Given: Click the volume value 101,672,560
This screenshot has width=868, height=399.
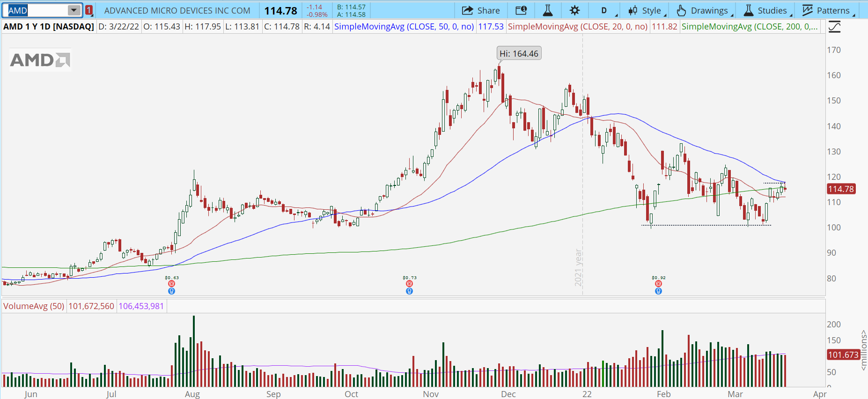Looking at the screenshot, I should click(91, 306).
